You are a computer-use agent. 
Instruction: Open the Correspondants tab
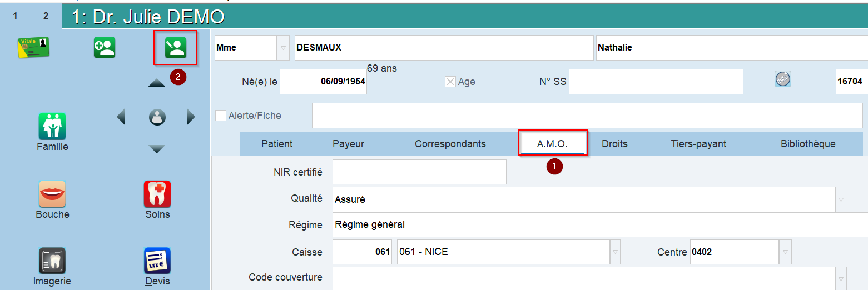coord(450,144)
